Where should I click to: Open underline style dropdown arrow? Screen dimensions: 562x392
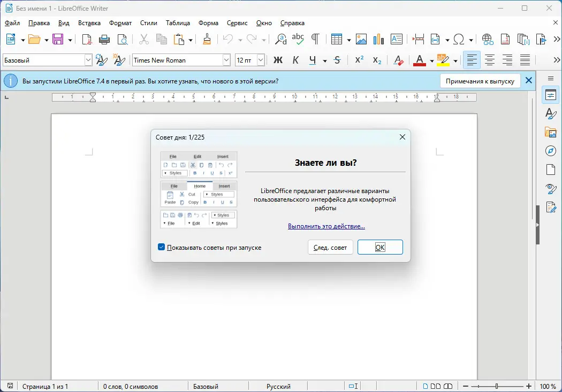[x=325, y=61]
